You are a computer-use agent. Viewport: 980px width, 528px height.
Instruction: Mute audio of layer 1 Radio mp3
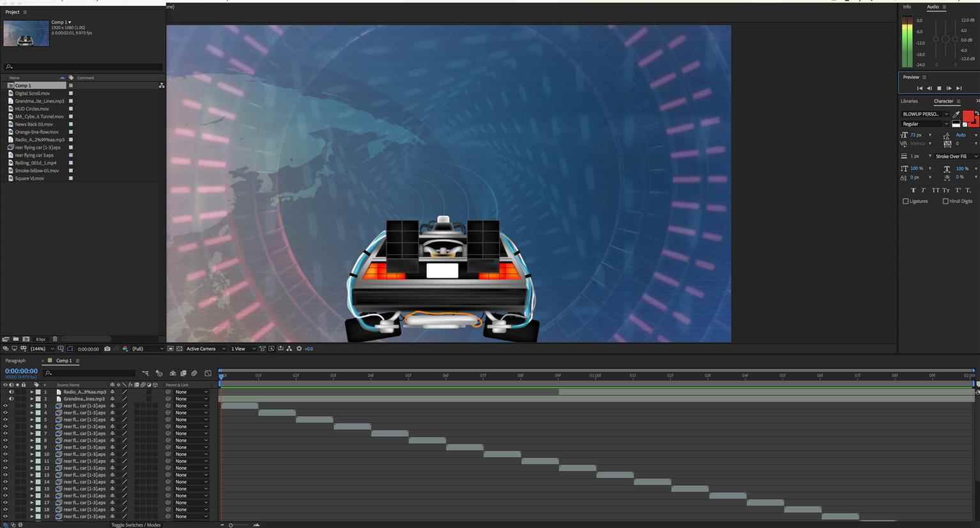11,392
